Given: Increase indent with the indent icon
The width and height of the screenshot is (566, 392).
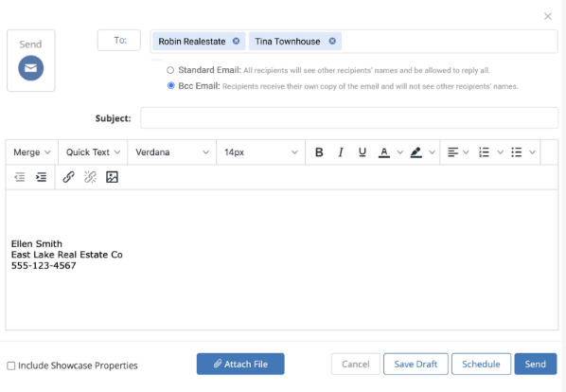Looking at the screenshot, I should coord(41,177).
